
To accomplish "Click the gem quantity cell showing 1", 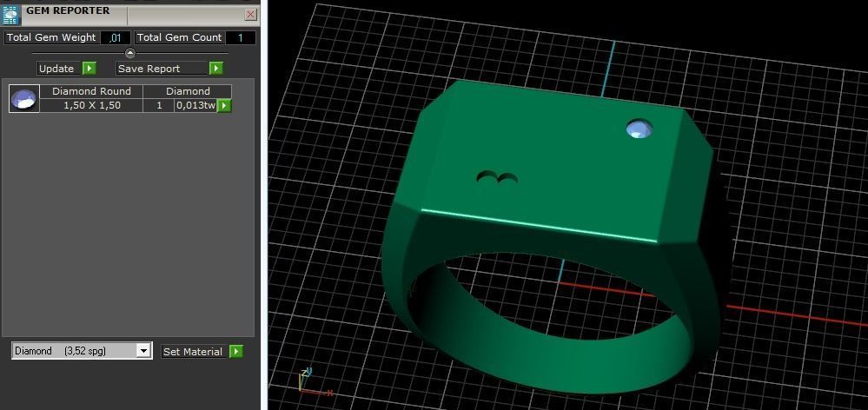I will (x=159, y=106).
